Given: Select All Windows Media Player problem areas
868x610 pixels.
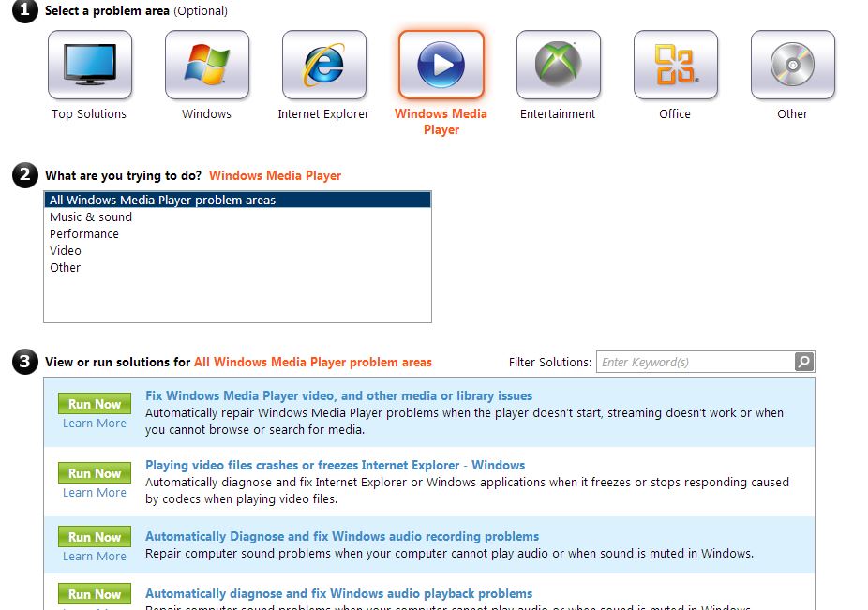Looking at the screenshot, I should pyautogui.click(x=162, y=201).
